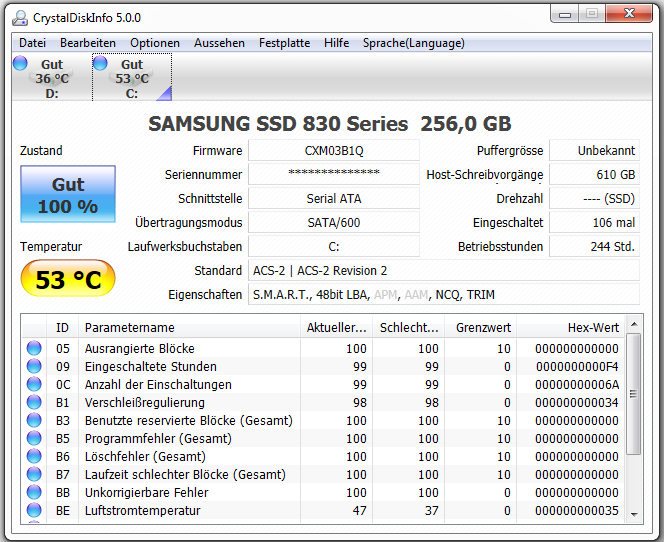Select Benutzte reservierte Blöcke (Gesamt) text
Viewport: 664px width, 542px height.
click(188, 420)
